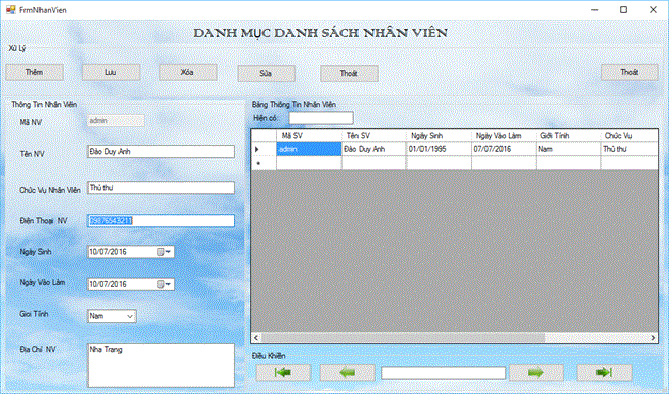Viewport: 669px width, 394px height.
Task: Click the FrmNhanVien window app icon
Action: 11,9
